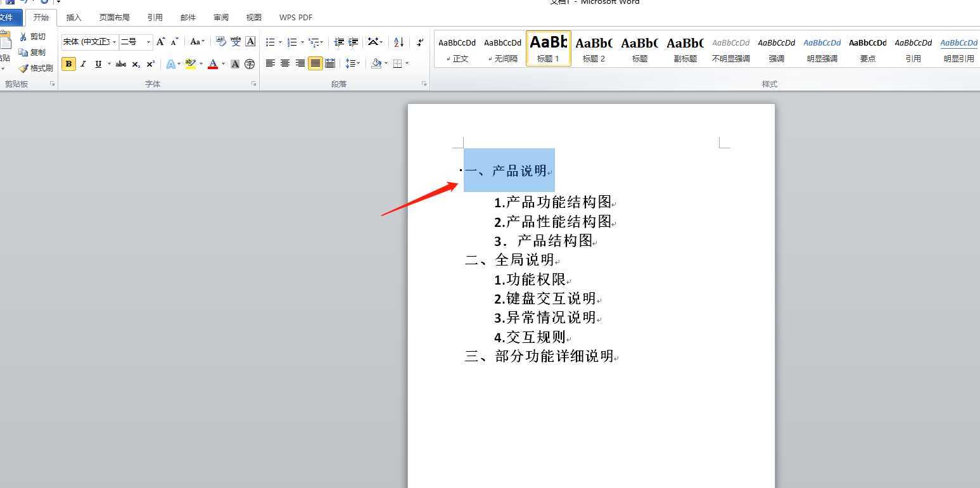This screenshot has height=488, width=980.
Task: Open the Change Case (Aa) dropdown
Action: pos(197,42)
